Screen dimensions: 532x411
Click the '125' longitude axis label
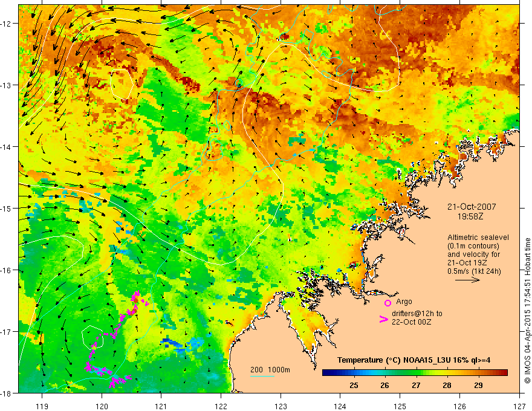[400, 406]
